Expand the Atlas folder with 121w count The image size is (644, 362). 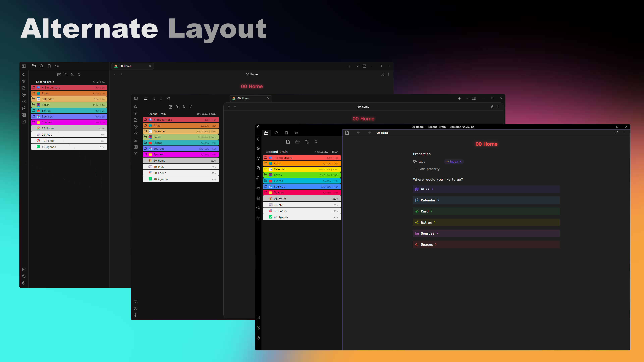pyautogui.click(x=69, y=93)
